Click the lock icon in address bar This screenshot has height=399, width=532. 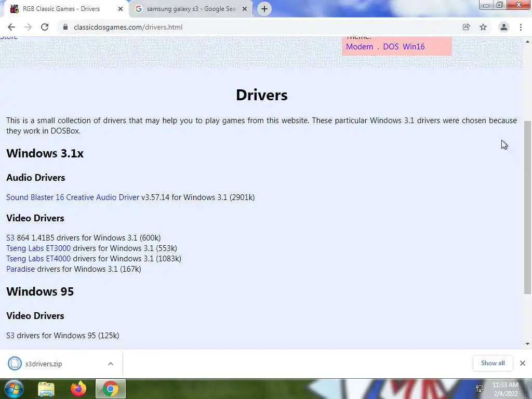65,27
